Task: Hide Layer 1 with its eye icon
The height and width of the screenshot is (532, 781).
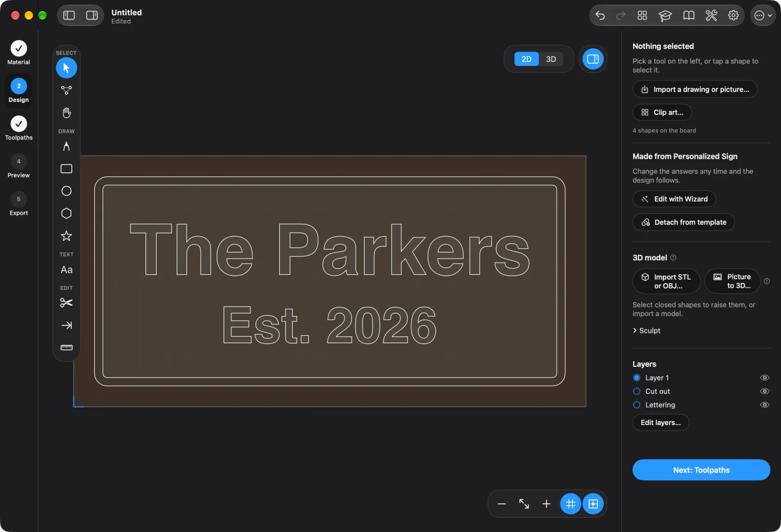Action: [765, 378]
